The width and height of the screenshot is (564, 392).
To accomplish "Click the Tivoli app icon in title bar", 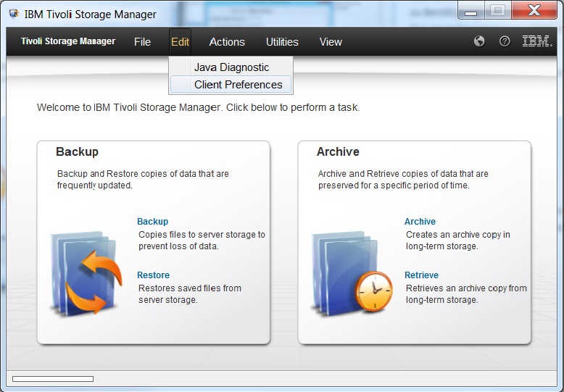I will [x=14, y=14].
